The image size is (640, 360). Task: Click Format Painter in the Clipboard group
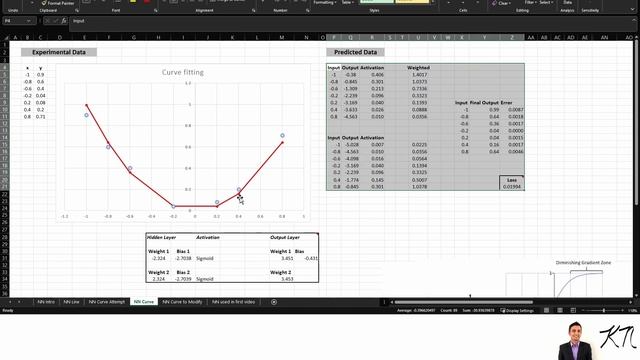(58, 3)
